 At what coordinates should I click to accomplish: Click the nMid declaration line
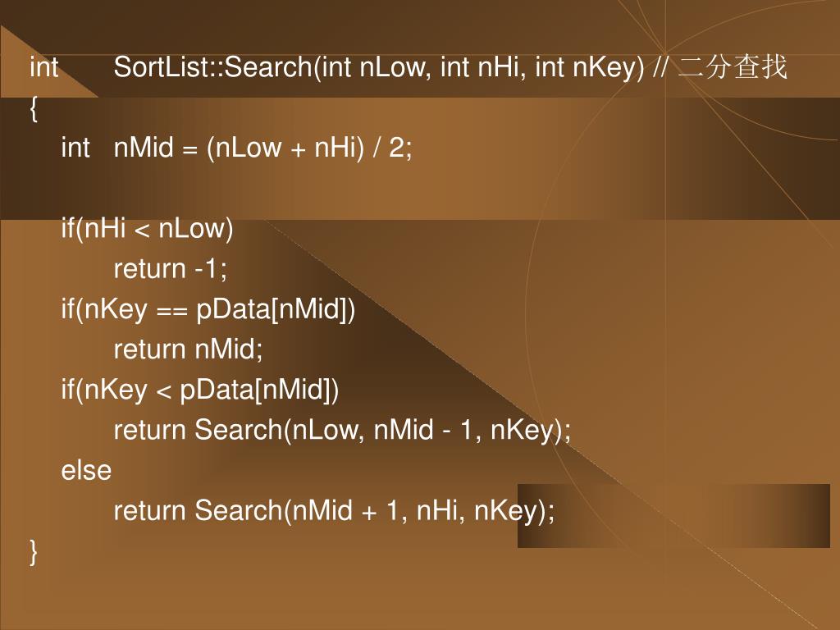[236, 148]
